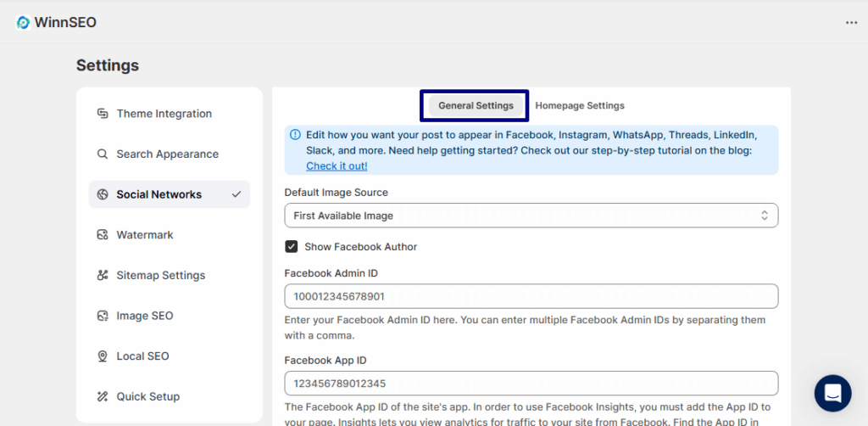Go to Search Appearance settings

170,154
